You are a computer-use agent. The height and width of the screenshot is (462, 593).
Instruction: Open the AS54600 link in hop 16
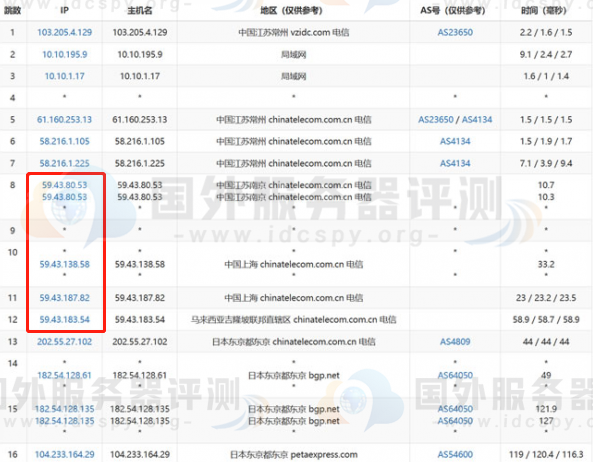[455, 454]
